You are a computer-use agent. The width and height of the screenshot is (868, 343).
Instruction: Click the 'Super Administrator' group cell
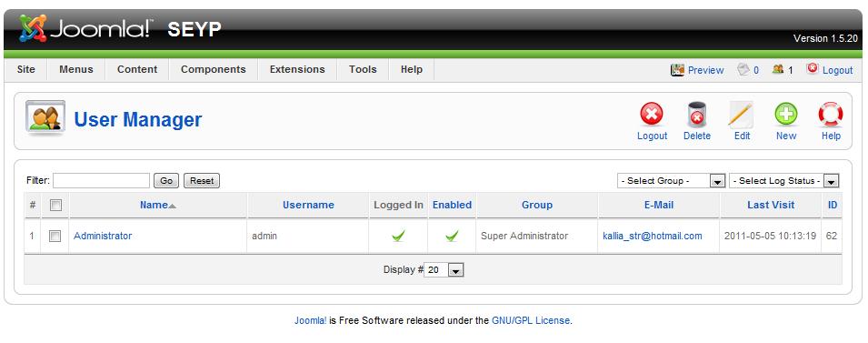pyautogui.click(x=524, y=236)
